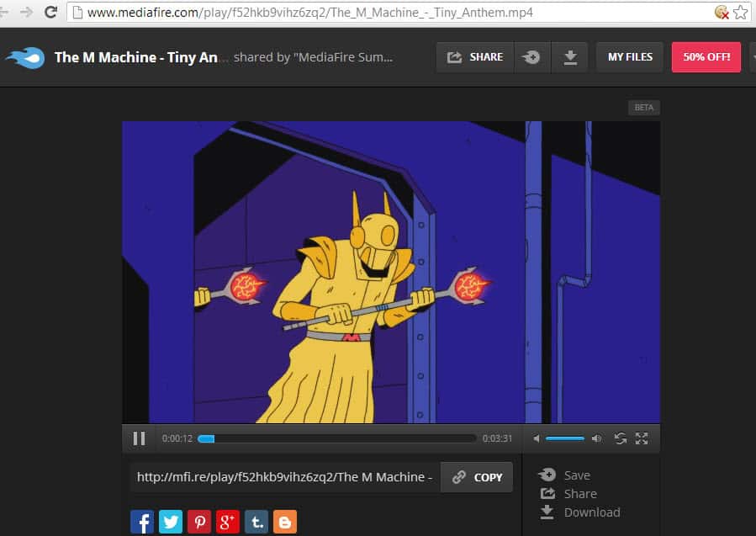This screenshot has width=756, height=536.
Task: Click the save-to-MediaFire circular icon
Action: coord(532,56)
